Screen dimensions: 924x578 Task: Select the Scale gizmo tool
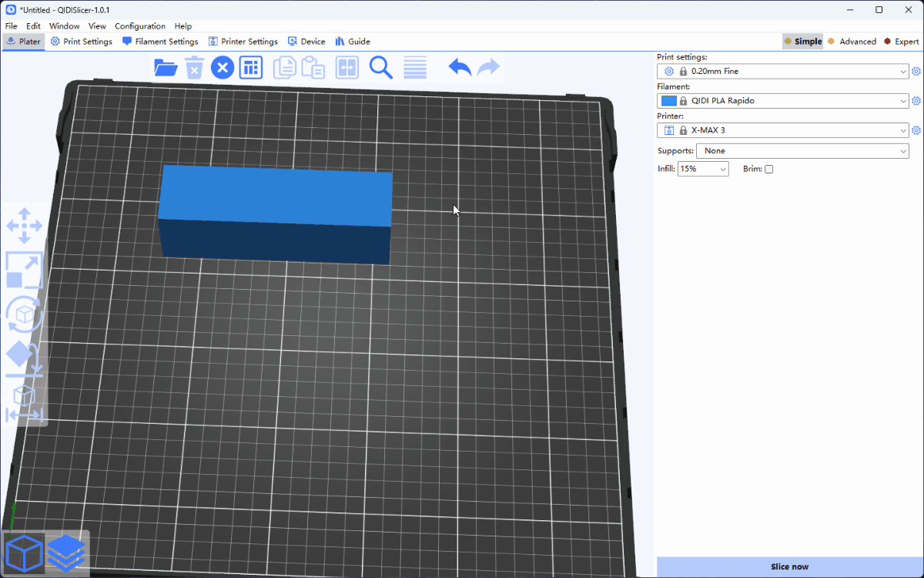24,270
